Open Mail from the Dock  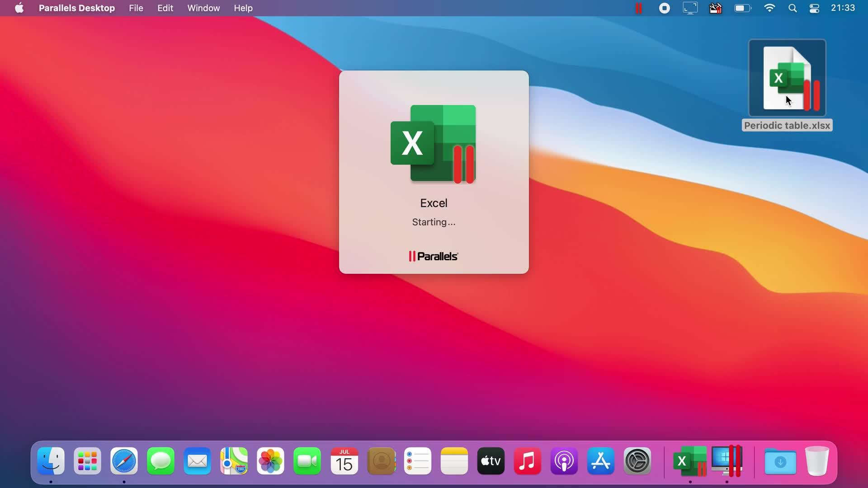point(197,461)
